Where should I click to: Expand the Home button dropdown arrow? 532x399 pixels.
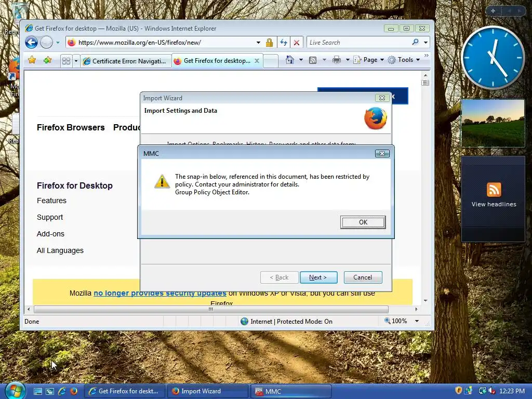(301, 60)
